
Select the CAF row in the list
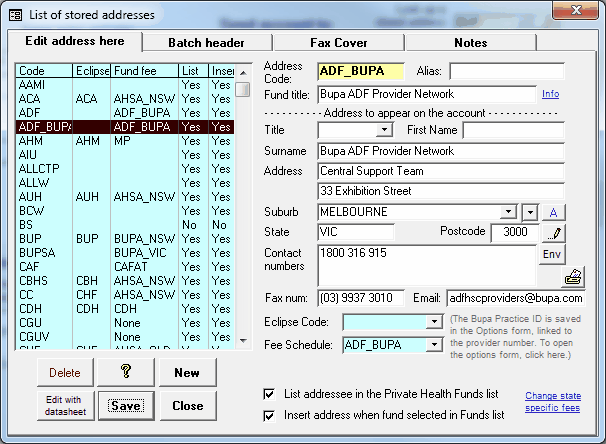click(x=125, y=267)
